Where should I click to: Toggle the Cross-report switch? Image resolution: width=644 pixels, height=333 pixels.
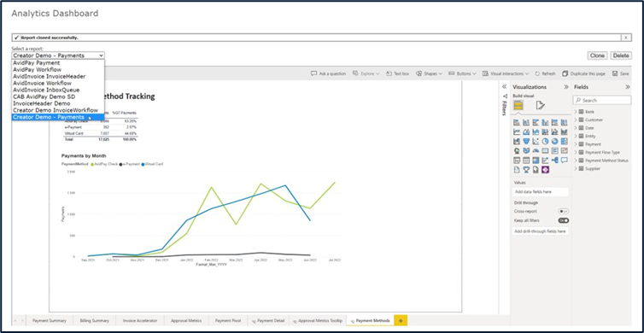(x=564, y=211)
